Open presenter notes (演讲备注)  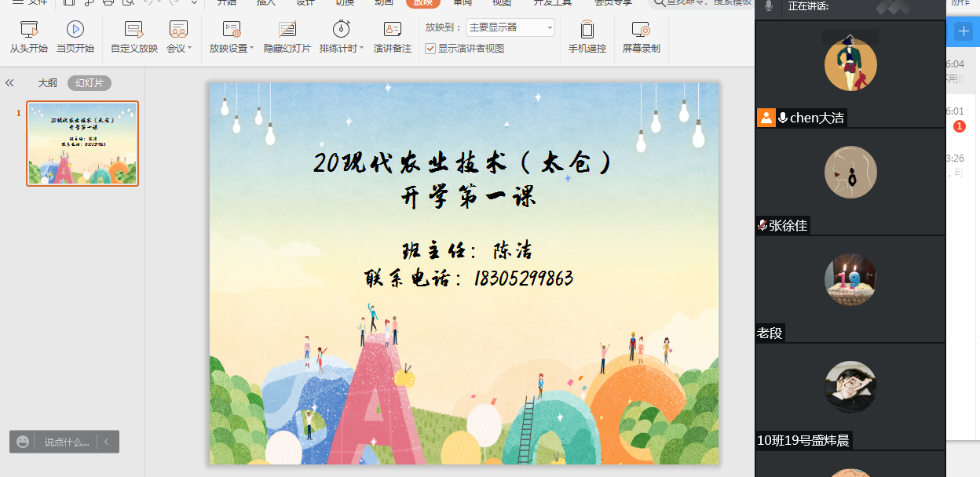point(392,37)
